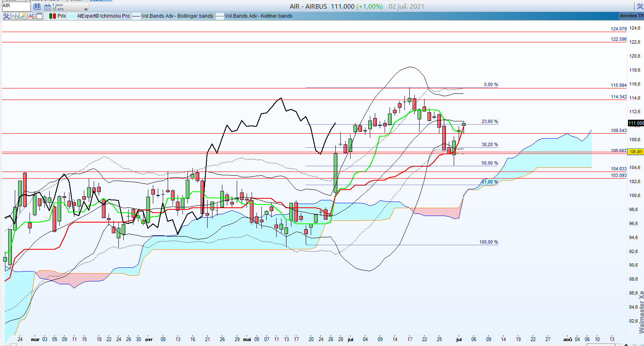The width and height of the screenshot is (644, 346).
Task: Click the chart title AIR - AIRBUS
Action: [x=308, y=6]
